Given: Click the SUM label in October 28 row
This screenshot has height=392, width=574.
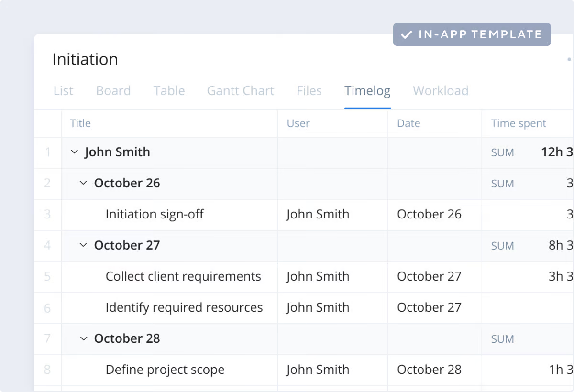Looking at the screenshot, I should pyautogui.click(x=502, y=339).
